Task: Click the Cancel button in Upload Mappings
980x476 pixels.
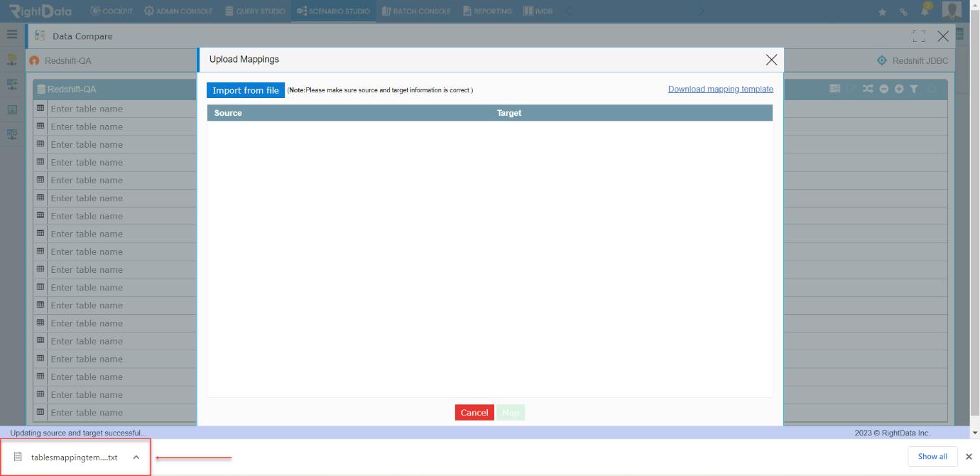Action: [x=474, y=412]
